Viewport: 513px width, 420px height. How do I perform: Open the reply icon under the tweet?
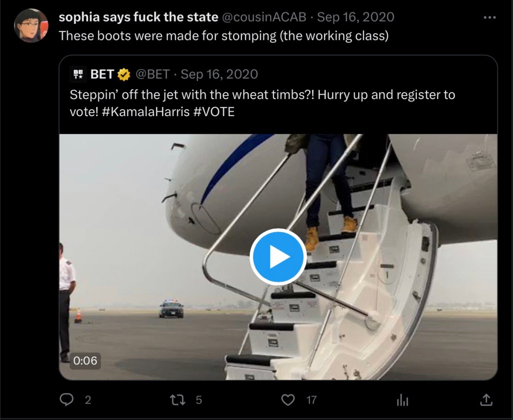pos(67,399)
